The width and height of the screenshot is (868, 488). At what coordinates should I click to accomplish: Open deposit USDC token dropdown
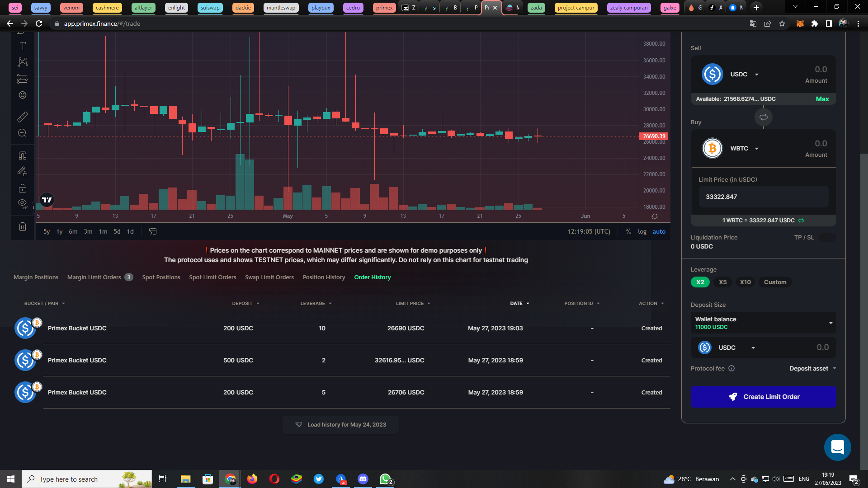(737, 347)
